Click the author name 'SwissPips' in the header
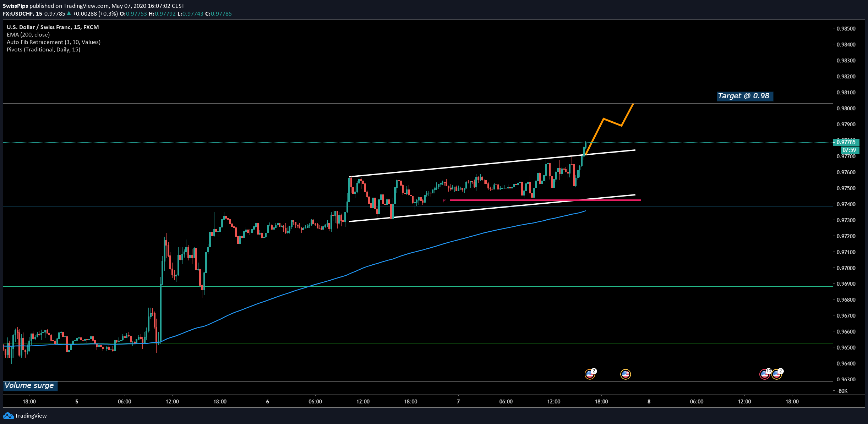868x424 pixels. (x=15, y=6)
